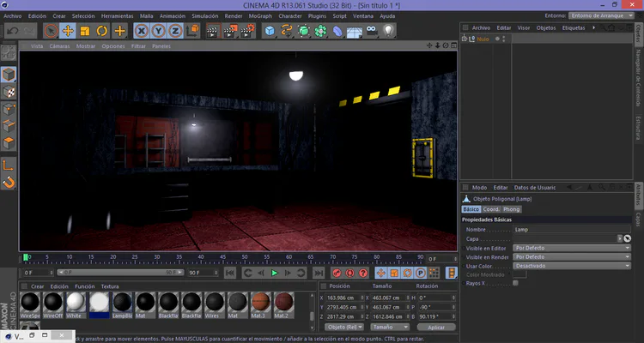Click the record keyframe button
Viewport: 644px width, 343px height.
click(337, 273)
